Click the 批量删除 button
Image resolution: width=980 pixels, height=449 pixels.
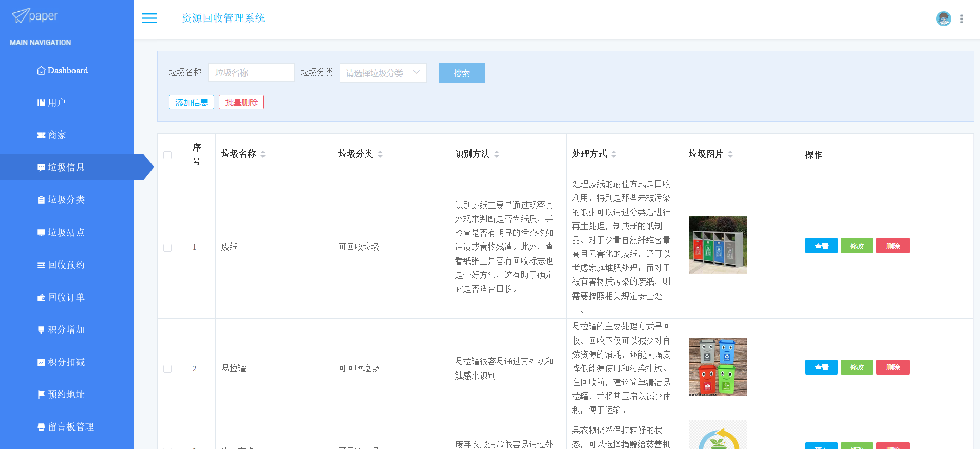coord(241,102)
